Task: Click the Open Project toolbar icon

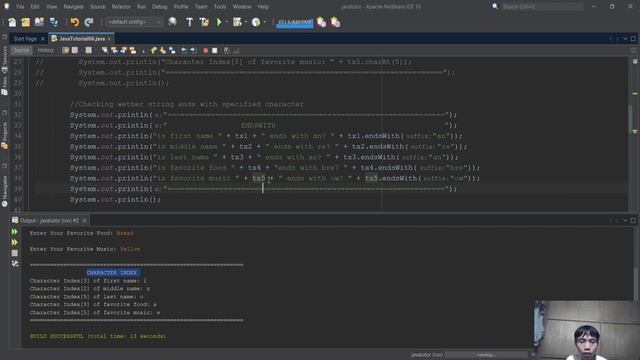Action: [x=39, y=22]
